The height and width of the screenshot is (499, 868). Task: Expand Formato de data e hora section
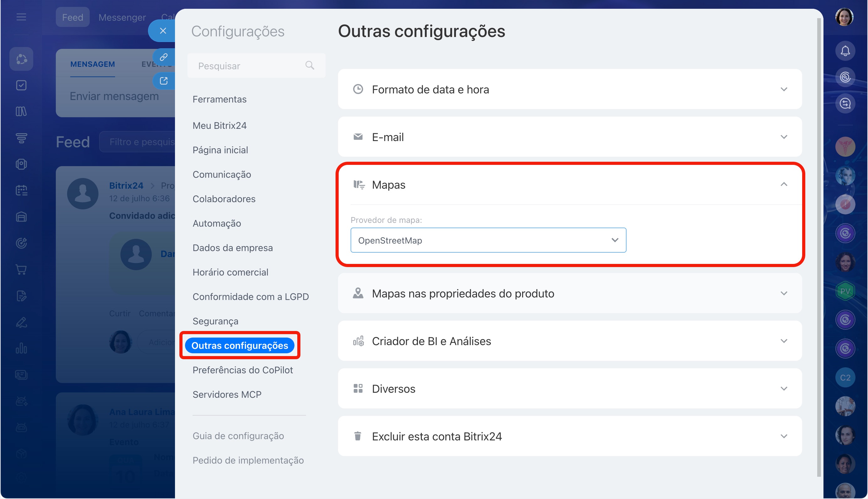tap(569, 89)
